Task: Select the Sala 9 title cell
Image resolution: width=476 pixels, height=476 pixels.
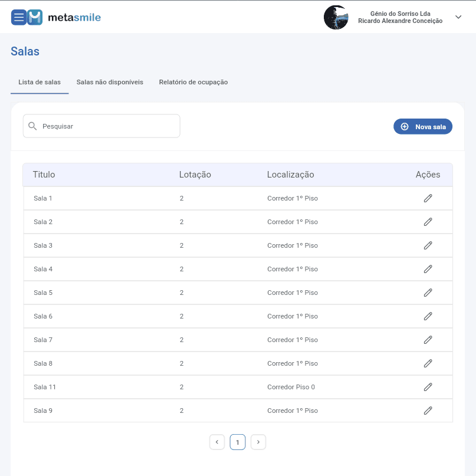Action: coord(43,411)
